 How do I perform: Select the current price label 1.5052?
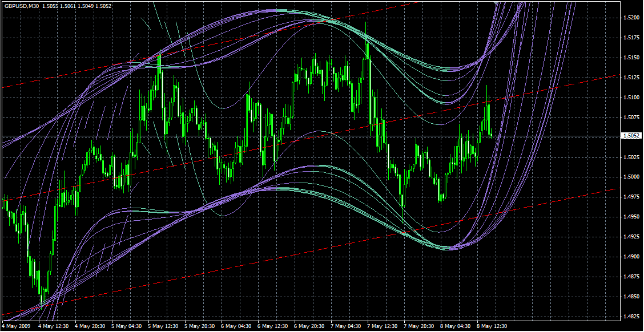click(631, 136)
